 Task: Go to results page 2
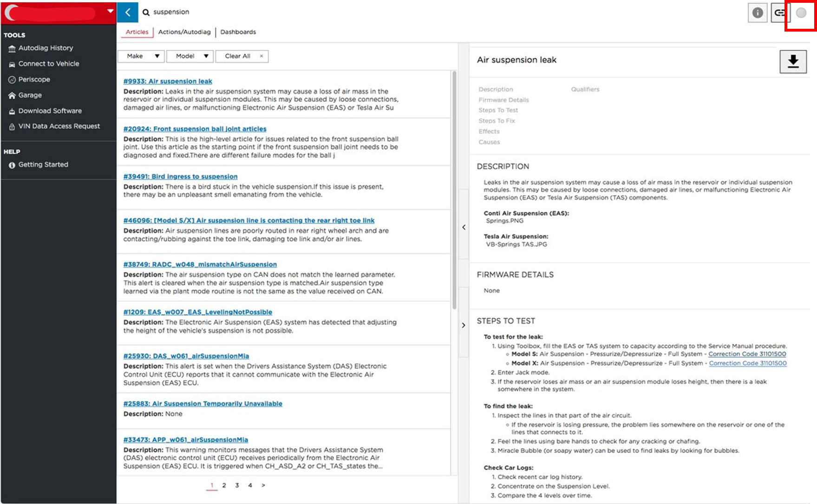coord(224,485)
